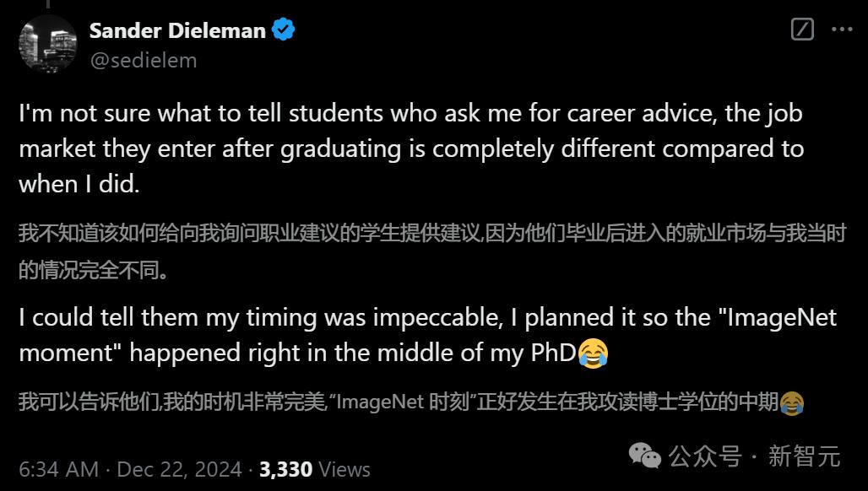Open the @sedielem handle link

143,60
